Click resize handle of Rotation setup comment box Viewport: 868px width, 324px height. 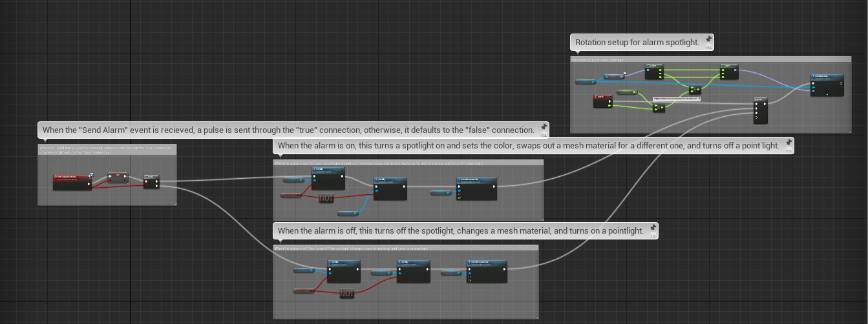849,130
